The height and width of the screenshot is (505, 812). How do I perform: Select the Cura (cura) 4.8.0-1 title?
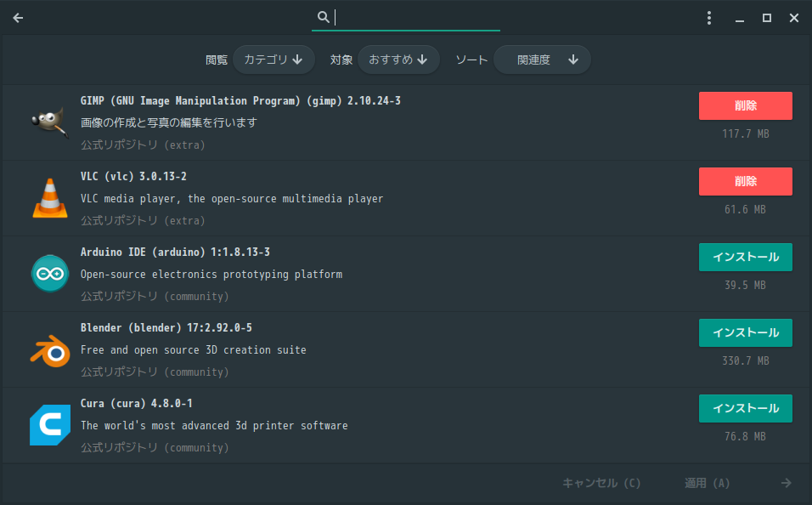pos(136,403)
